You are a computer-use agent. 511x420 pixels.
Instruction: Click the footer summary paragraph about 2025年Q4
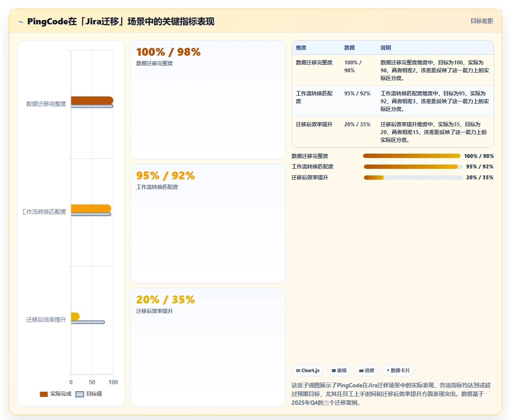click(x=391, y=394)
